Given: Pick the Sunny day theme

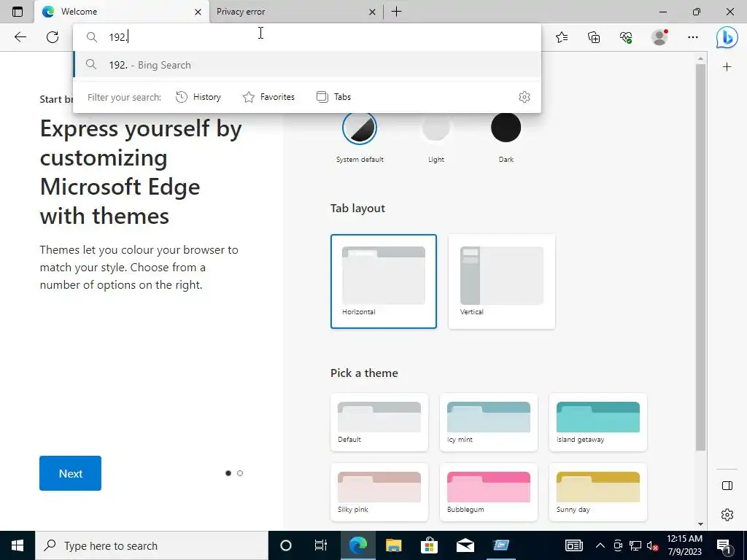Looking at the screenshot, I should click(598, 492).
